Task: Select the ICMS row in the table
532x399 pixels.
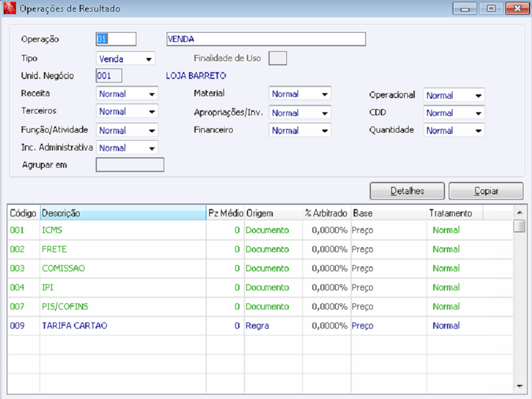Action: pos(260,230)
